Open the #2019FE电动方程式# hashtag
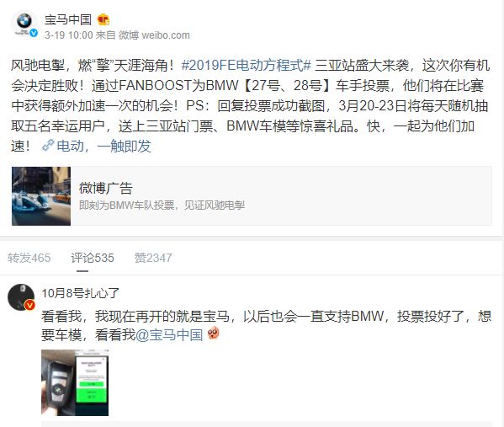504x427 pixels. click(x=247, y=66)
